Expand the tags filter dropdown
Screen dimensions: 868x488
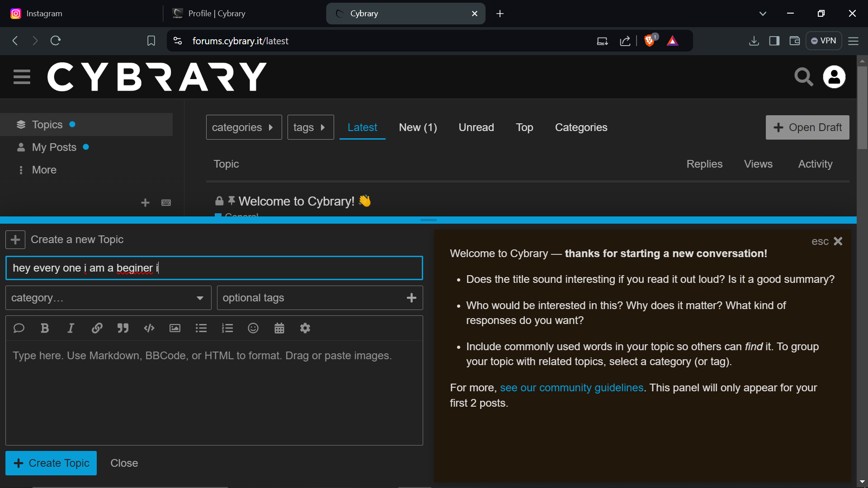310,127
